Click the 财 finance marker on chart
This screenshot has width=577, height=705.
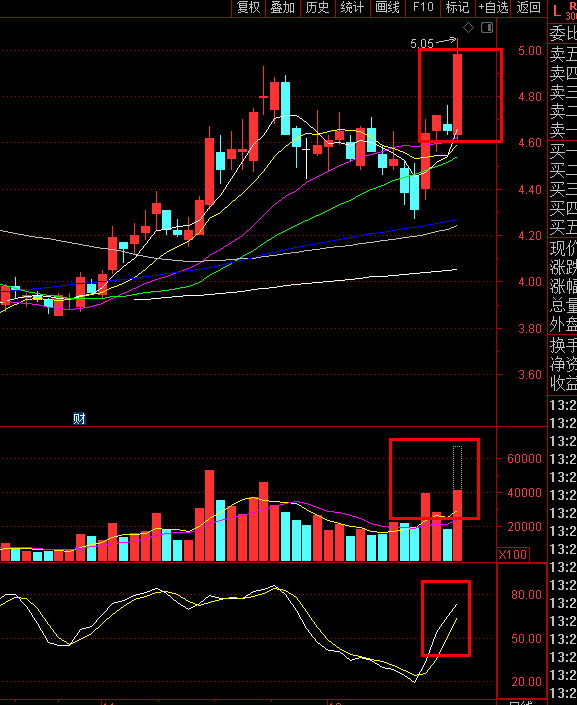[79, 419]
